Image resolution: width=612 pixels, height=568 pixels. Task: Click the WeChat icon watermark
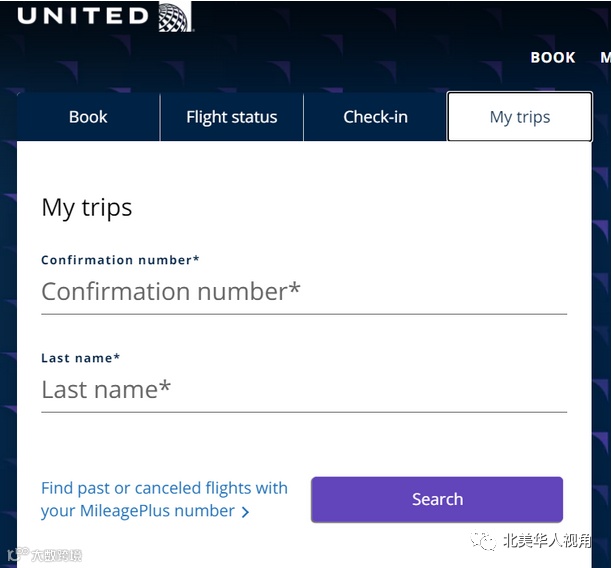485,542
